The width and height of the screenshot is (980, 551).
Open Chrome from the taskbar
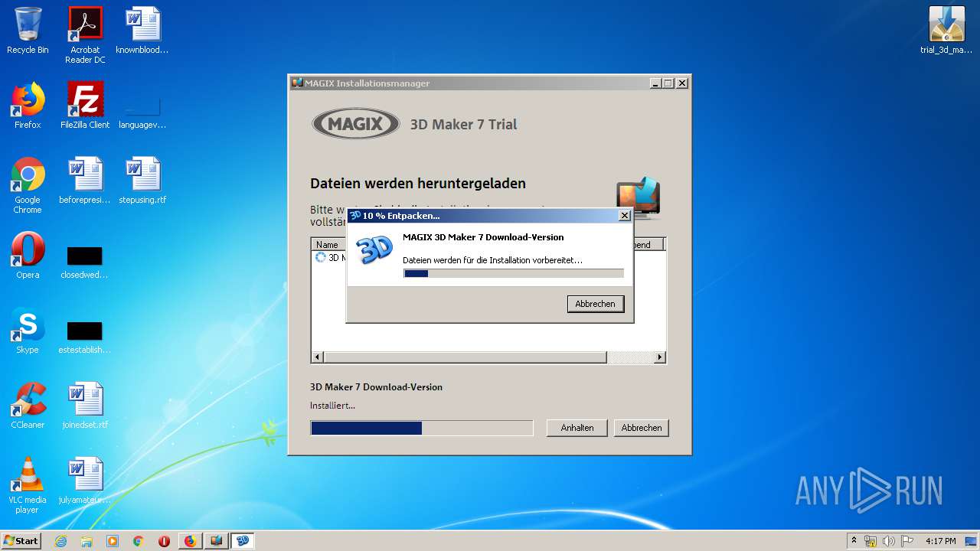coord(139,541)
